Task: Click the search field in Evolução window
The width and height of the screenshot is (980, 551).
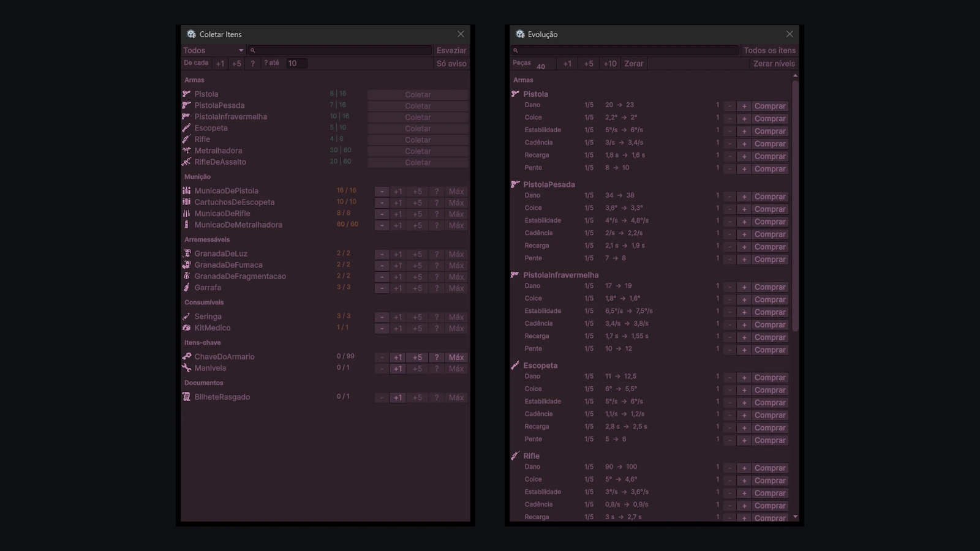Action: tap(625, 50)
